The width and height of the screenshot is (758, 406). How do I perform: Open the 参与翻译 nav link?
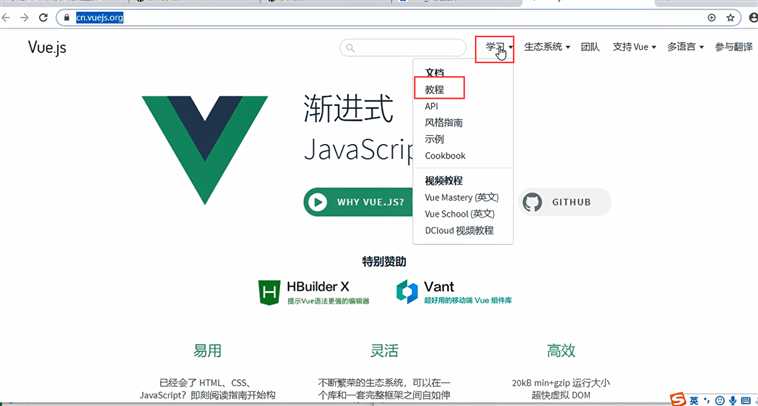point(734,47)
